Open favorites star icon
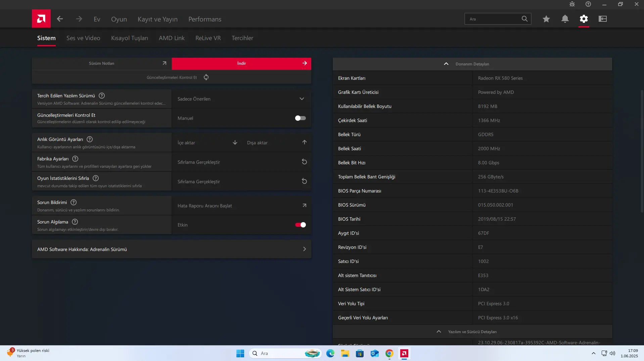The width and height of the screenshot is (644, 361). [x=546, y=19]
